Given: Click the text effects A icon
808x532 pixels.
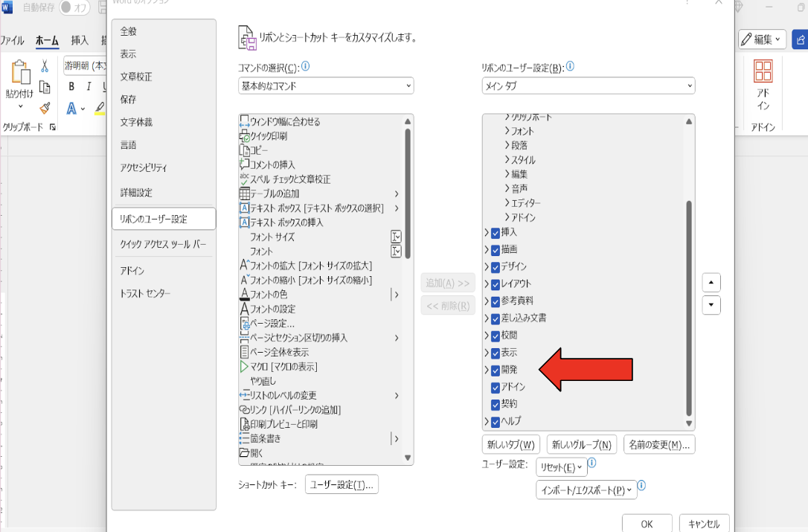Looking at the screenshot, I should pos(71,108).
